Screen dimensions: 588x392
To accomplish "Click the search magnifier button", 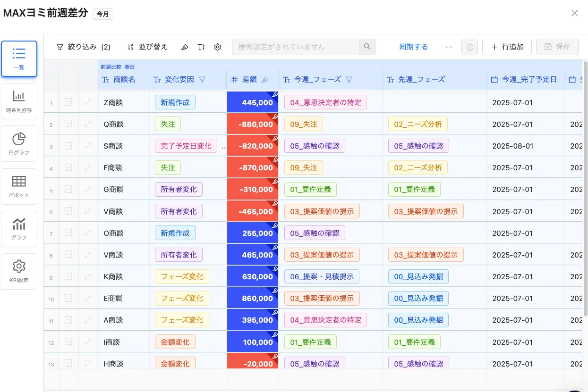I will tap(367, 47).
